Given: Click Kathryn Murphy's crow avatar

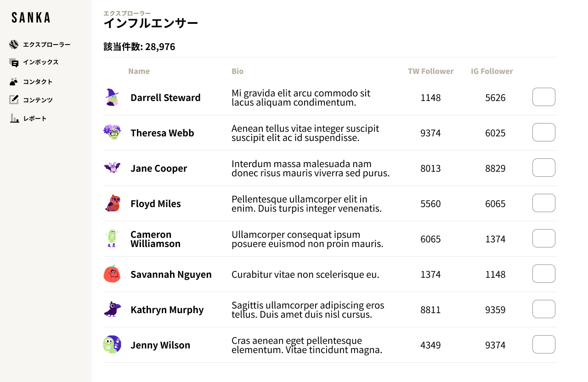Looking at the screenshot, I should pyautogui.click(x=112, y=309).
